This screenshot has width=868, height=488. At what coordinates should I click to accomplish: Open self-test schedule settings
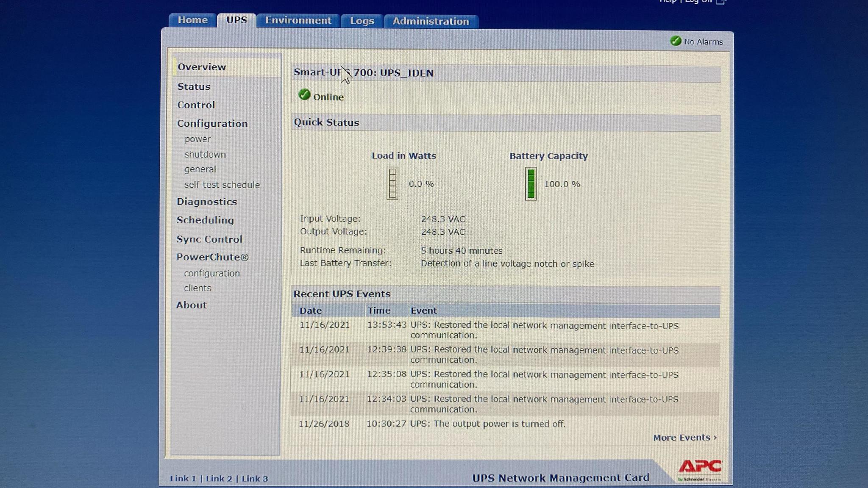coord(222,185)
